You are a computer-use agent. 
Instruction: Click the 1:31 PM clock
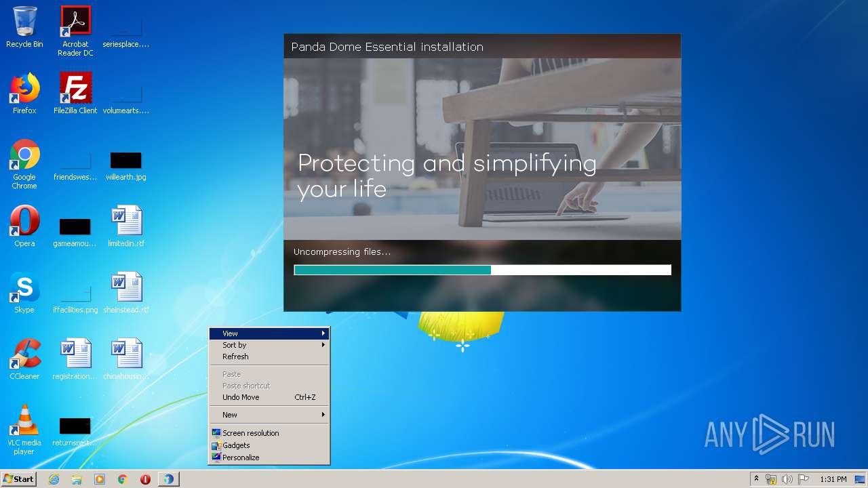(x=833, y=479)
